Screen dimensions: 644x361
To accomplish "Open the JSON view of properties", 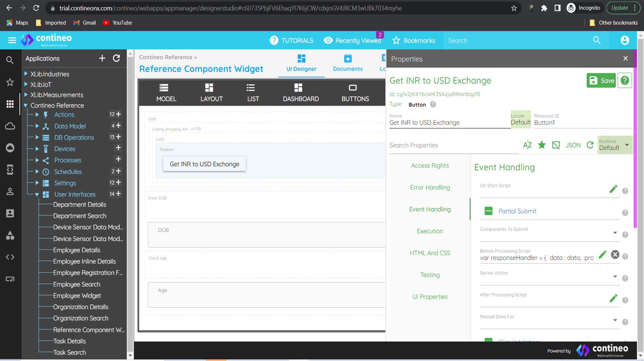I will pos(573,145).
